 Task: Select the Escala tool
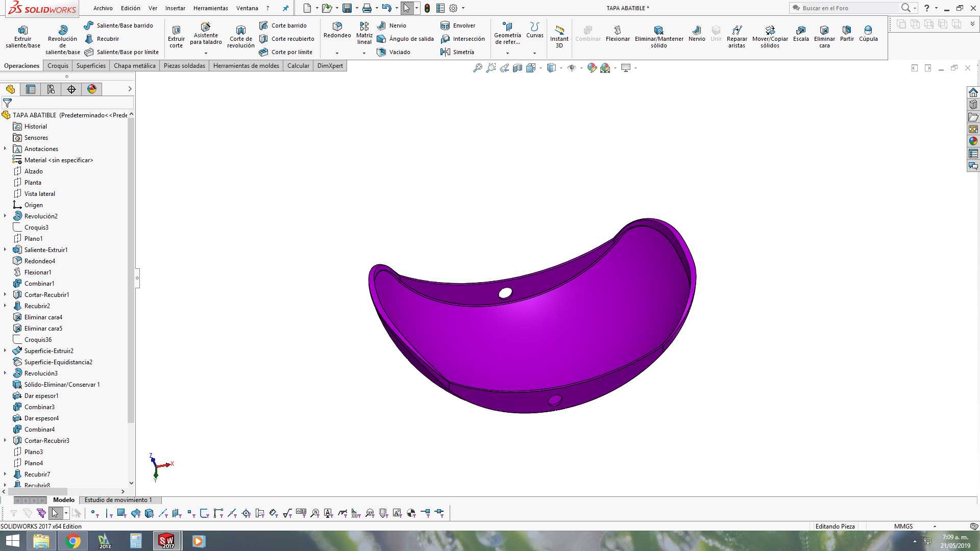pos(801,34)
